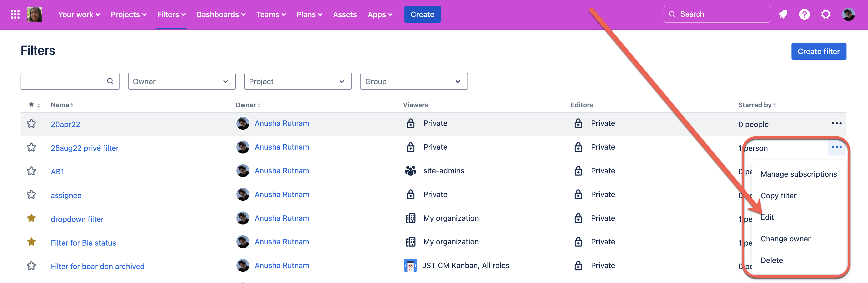Choose Copy filter from the actions menu
The height and width of the screenshot is (283, 868).
pos(778,196)
